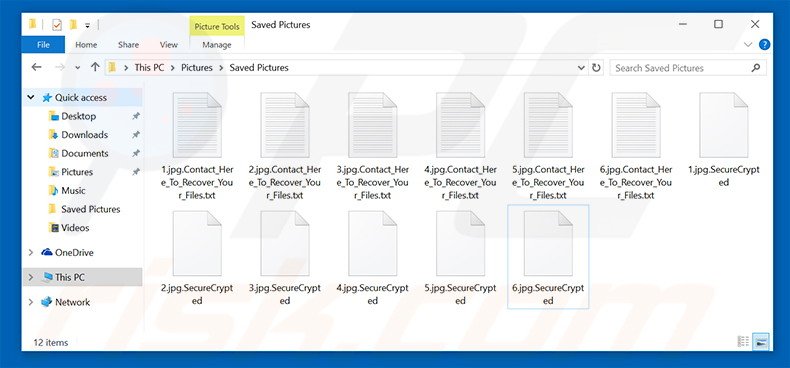This screenshot has height=368, width=790.
Task: Select the 3.jpg.SecureCrypted file icon
Action: coord(285,243)
